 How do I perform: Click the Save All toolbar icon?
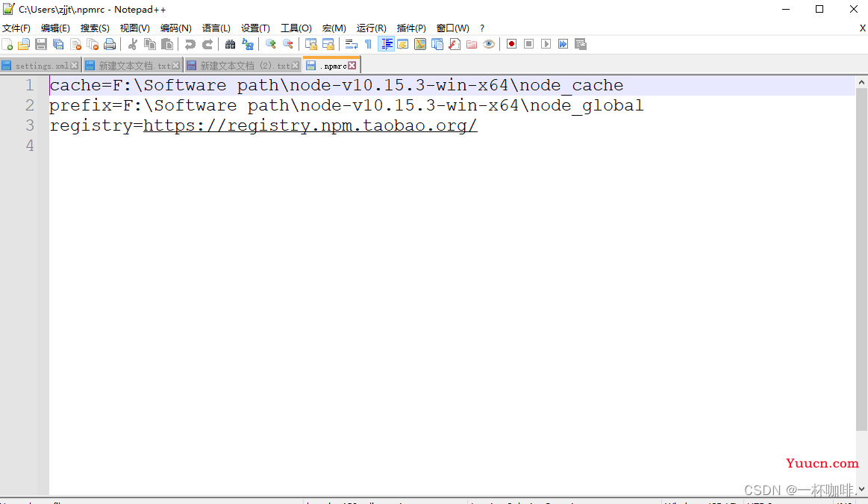tap(58, 44)
